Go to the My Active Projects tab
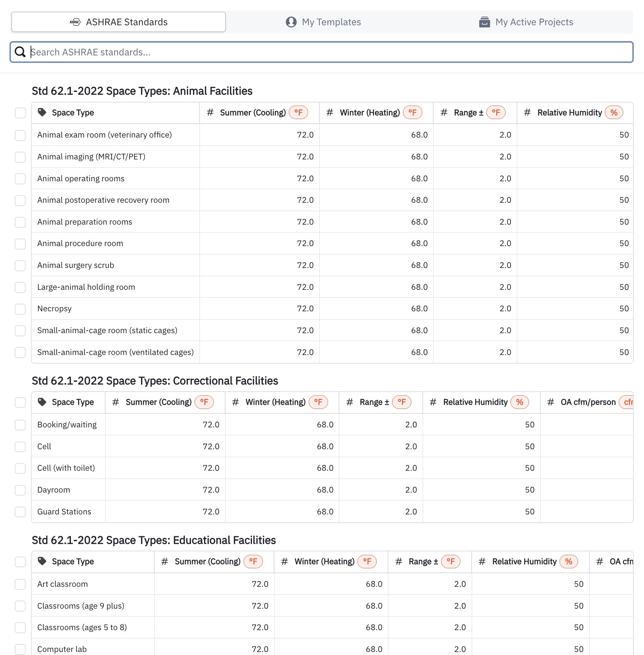 (526, 22)
